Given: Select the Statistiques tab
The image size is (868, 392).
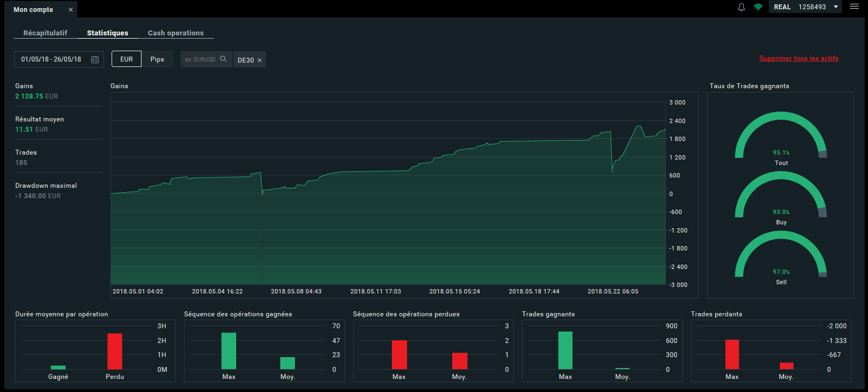Looking at the screenshot, I should 108,33.
